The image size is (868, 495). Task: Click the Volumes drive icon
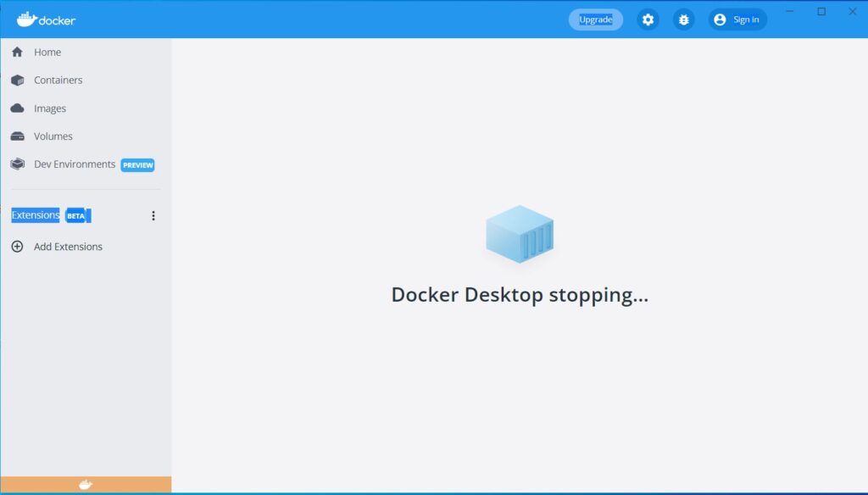[x=17, y=136]
